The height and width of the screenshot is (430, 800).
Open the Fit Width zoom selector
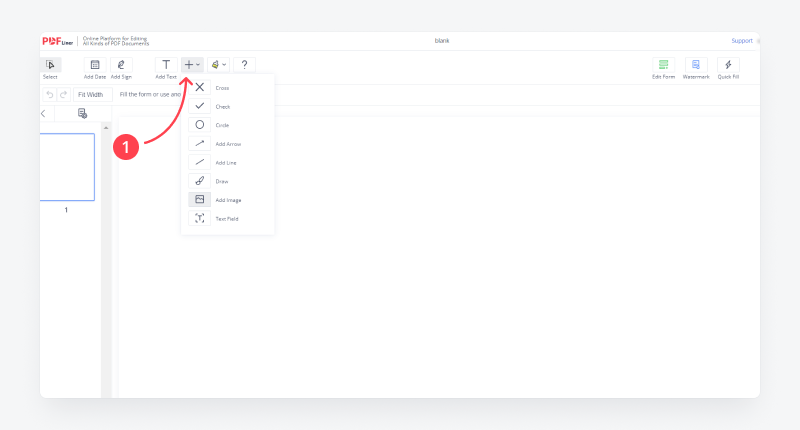[x=92, y=94]
